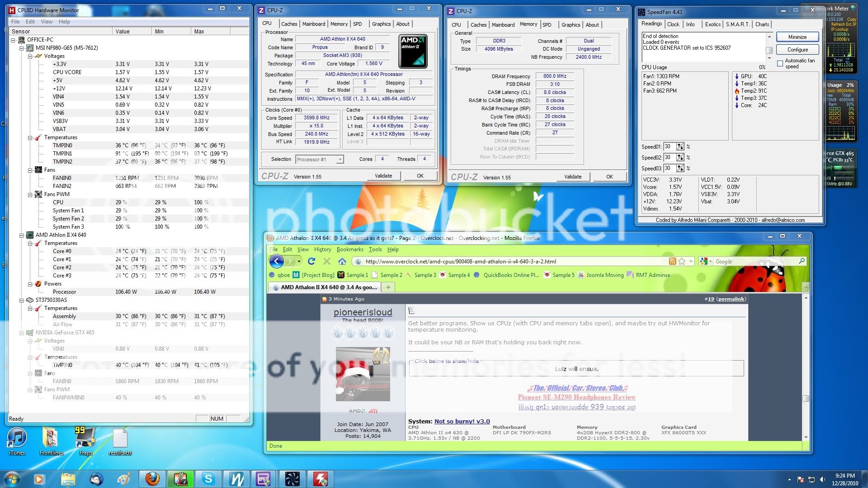Open pioneerisloud profile link
Screen dimensions: 868x488
(x=363, y=312)
